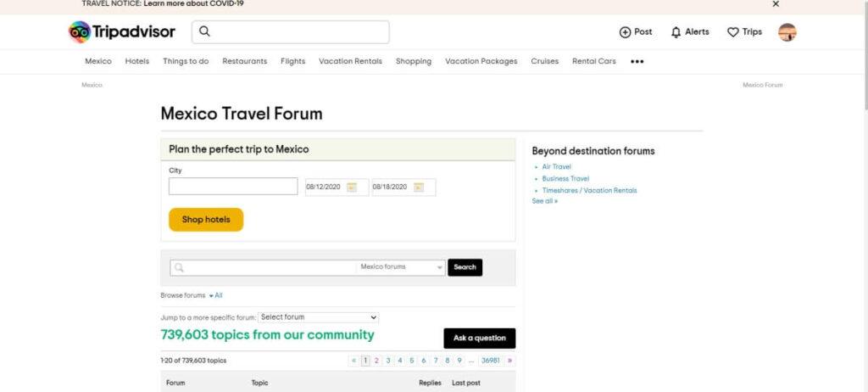Focus the top Tripadvisor search field

pos(291,32)
